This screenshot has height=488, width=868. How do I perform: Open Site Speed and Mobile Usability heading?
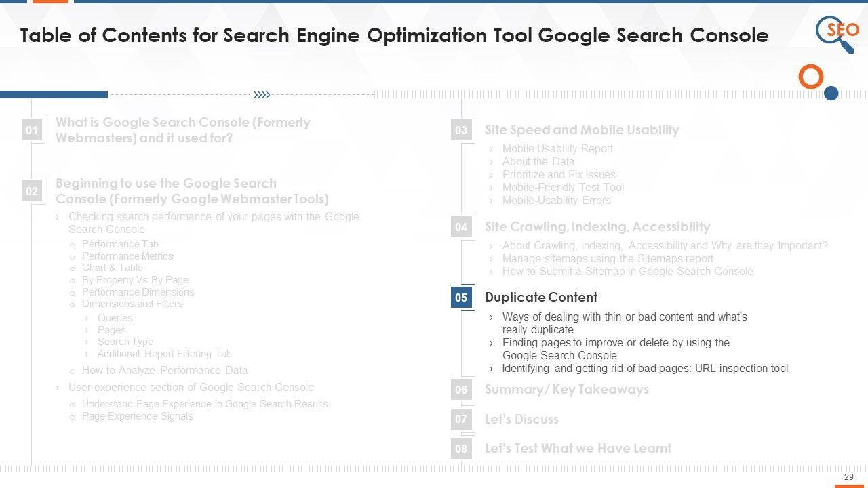pyautogui.click(x=582, y=130)
